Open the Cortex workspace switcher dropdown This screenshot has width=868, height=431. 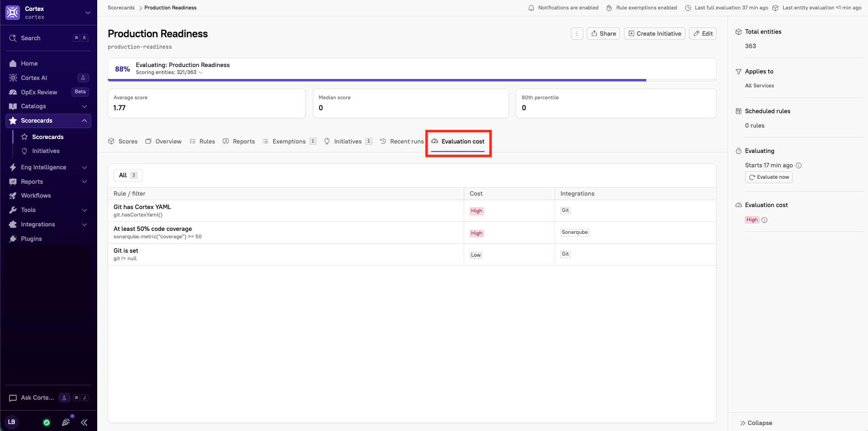click(x=88, y=12)
